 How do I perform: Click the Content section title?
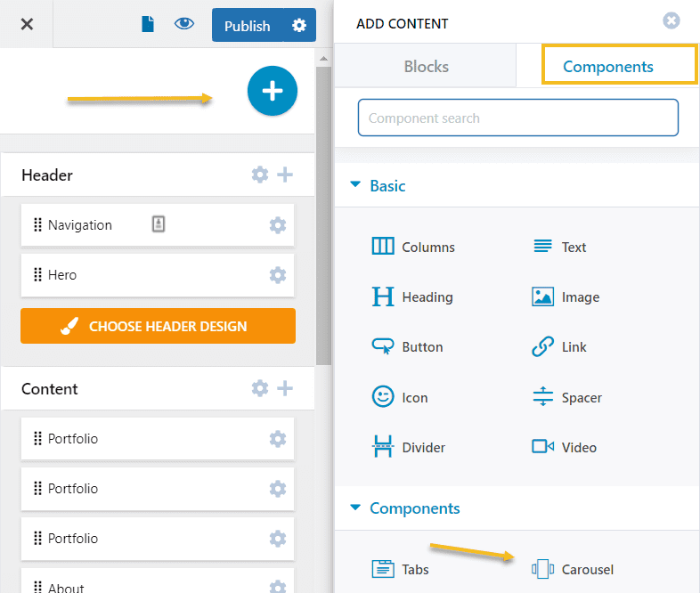click(50, 388)
